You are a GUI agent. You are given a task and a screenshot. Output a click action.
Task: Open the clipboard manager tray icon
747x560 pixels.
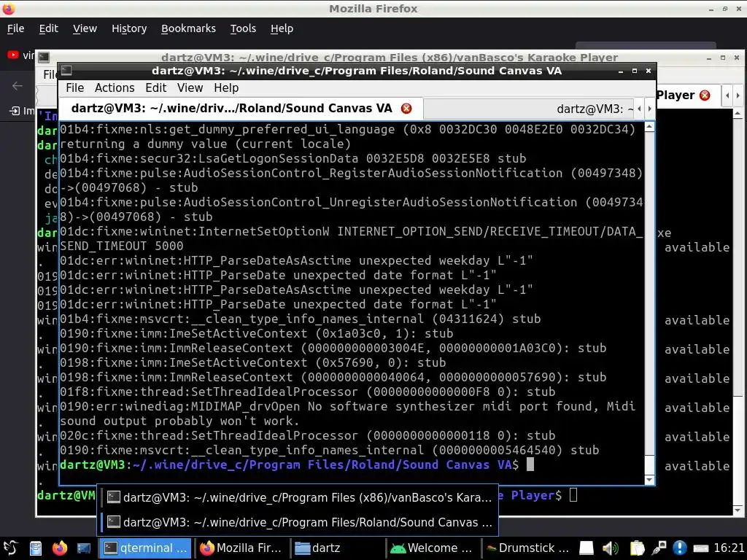pyautogui.click(x=637, y=548)
